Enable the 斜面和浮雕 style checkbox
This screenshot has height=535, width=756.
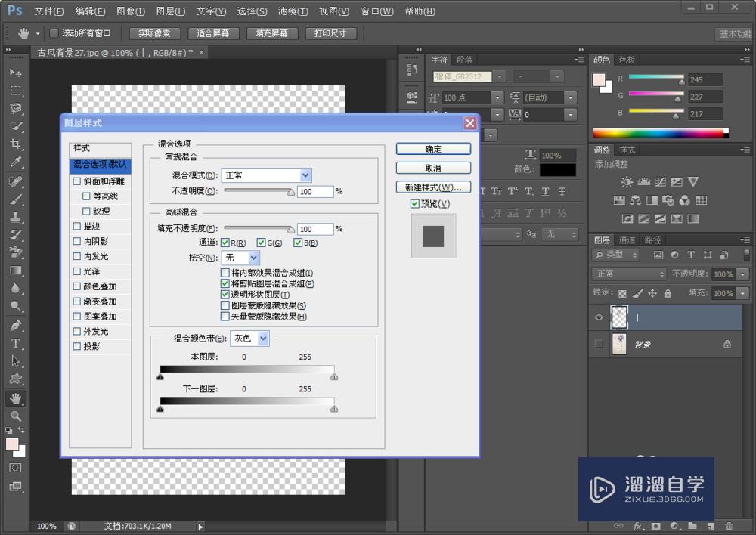click(x=76, y=181)
